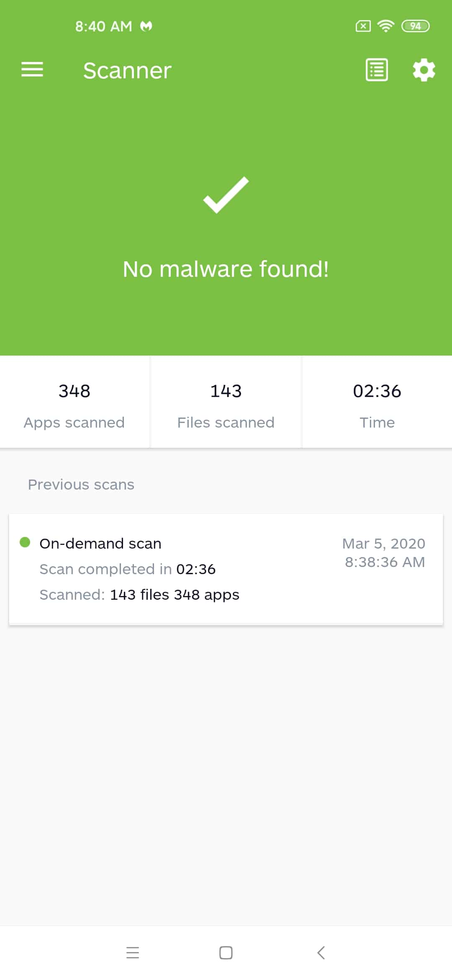Viewport: 452px width, 980px height.
Task: Tap the 348 Apps scanned tile
Action: point(74,402)
